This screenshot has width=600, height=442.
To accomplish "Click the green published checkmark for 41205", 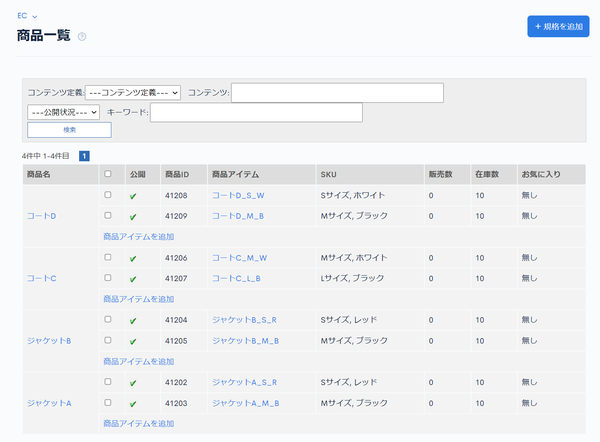I will (133, 341).
